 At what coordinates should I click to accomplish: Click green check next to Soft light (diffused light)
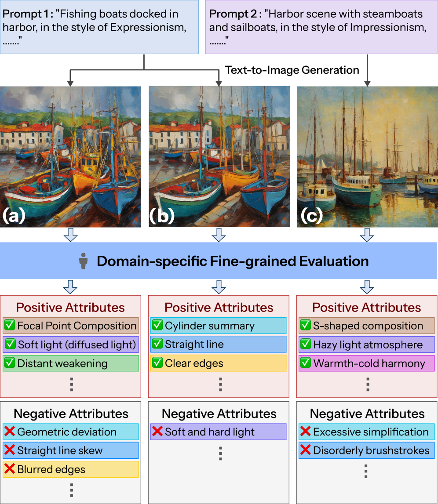coord(10,344)
